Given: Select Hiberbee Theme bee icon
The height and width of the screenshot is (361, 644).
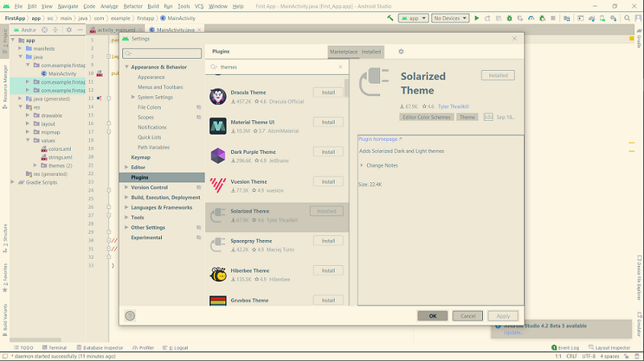Looking at the screenshot, I should point(217,275).
